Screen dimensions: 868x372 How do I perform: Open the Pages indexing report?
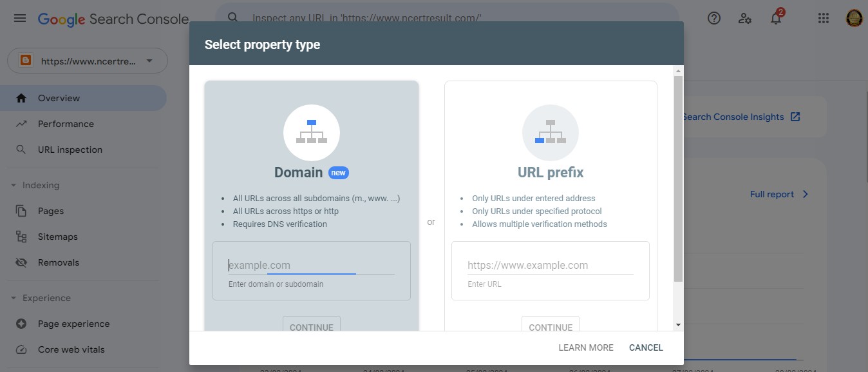pos(83,211)
